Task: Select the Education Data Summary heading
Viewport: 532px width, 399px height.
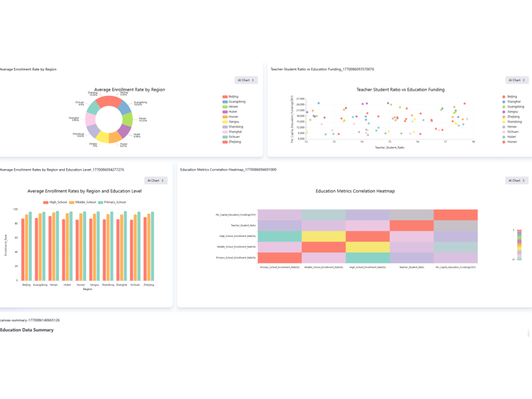Action: coord(27,330)
